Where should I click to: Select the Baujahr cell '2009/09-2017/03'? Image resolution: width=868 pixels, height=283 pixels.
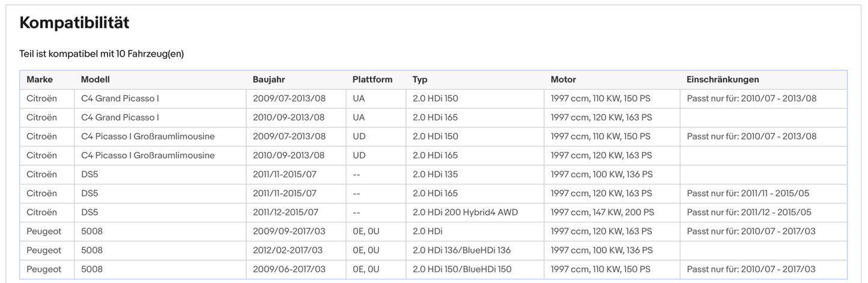289,231
